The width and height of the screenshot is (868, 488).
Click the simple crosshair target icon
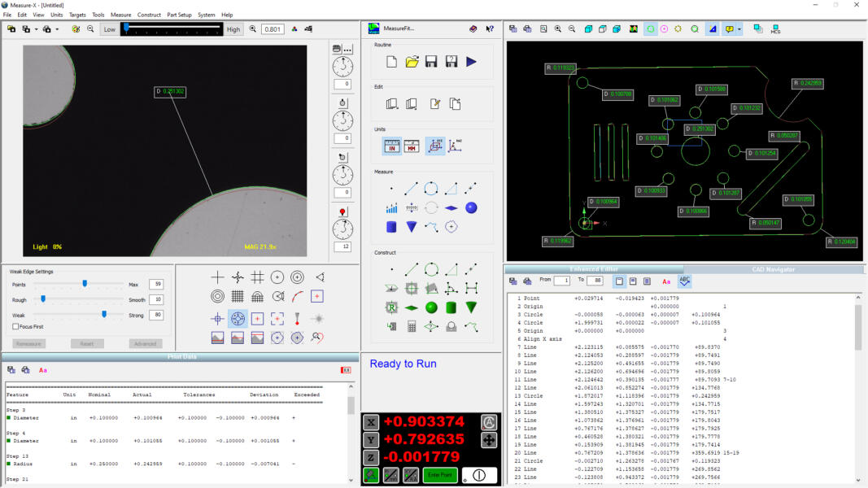coord(217,277)
